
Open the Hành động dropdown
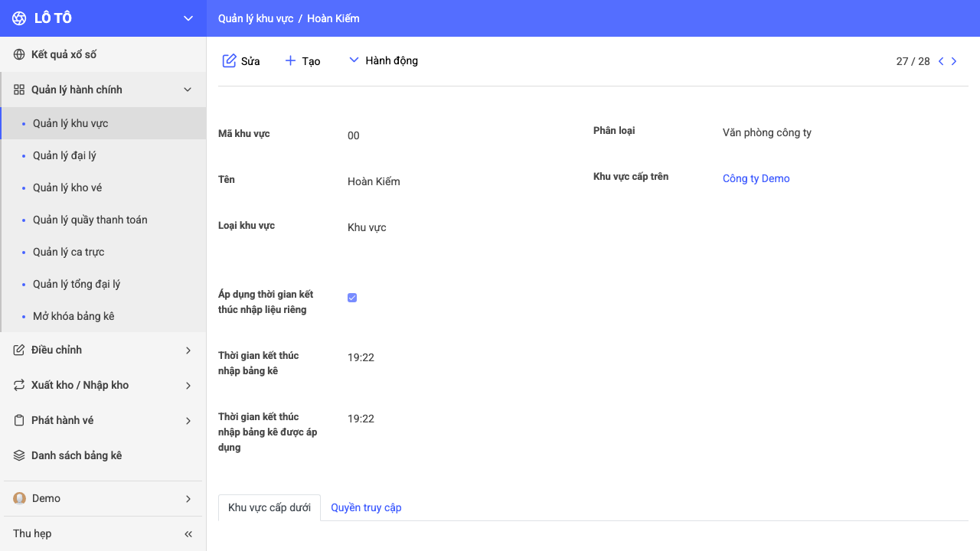tap(383, 60)
